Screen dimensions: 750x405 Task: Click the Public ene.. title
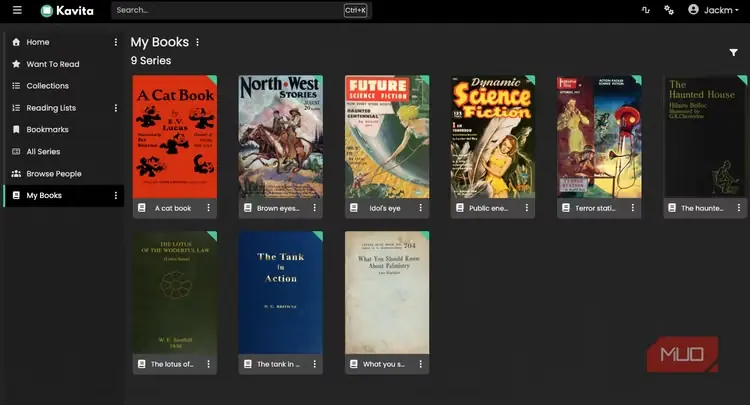click(488, 208)
